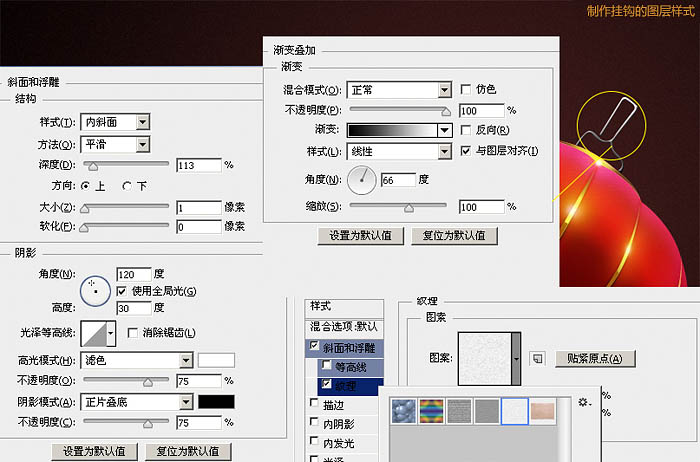The width and height of the screenshot is (700, 462).
Task: Select the 样式 header in styles list
Action: click(344, 308)
